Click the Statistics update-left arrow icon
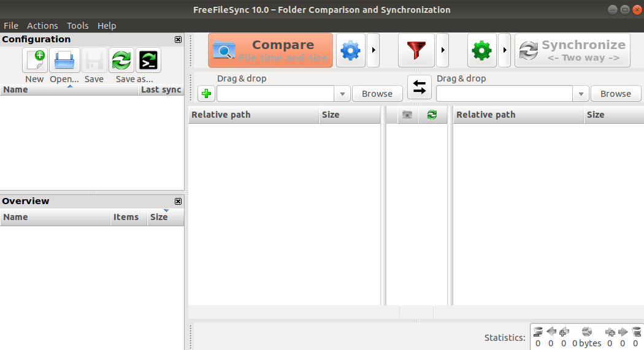The image size is (644, 350). (551, 331)
